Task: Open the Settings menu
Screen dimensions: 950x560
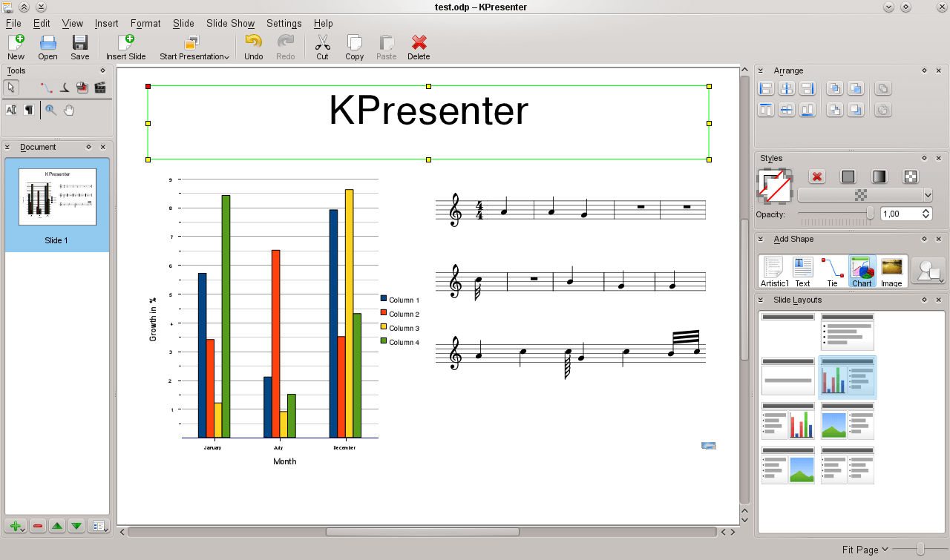Action: [284, 23]
